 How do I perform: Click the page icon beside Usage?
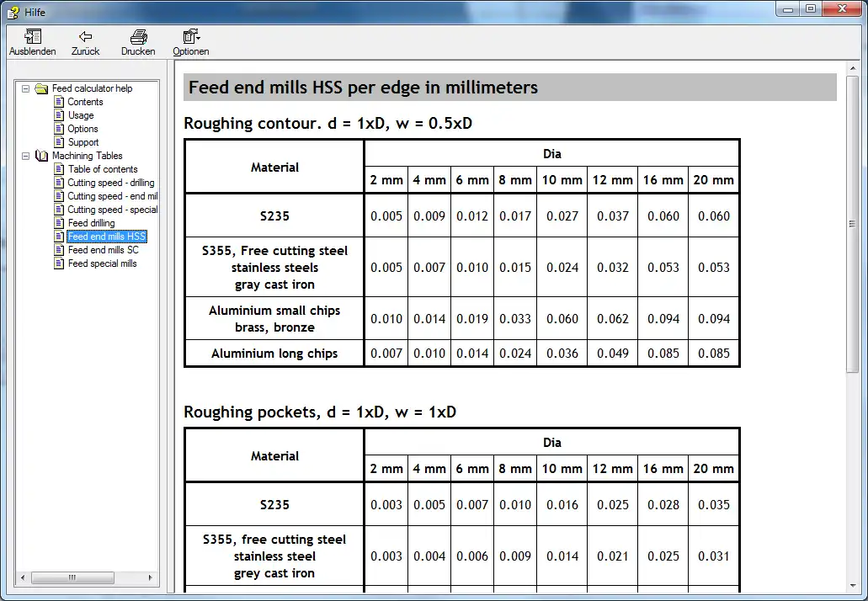point(59,115)
